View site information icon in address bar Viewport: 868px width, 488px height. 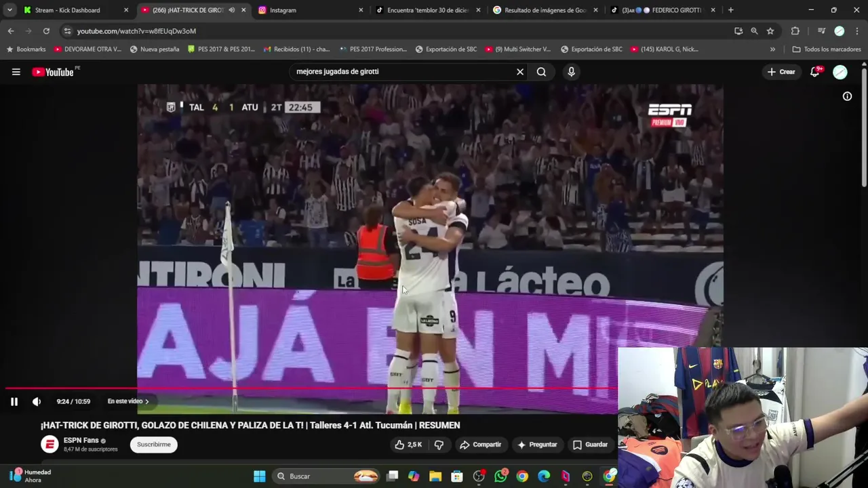pyautogui.click(x=66, y=31)
